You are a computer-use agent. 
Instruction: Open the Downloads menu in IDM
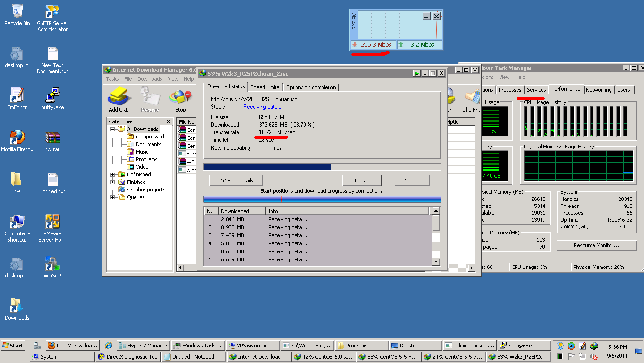150,79
